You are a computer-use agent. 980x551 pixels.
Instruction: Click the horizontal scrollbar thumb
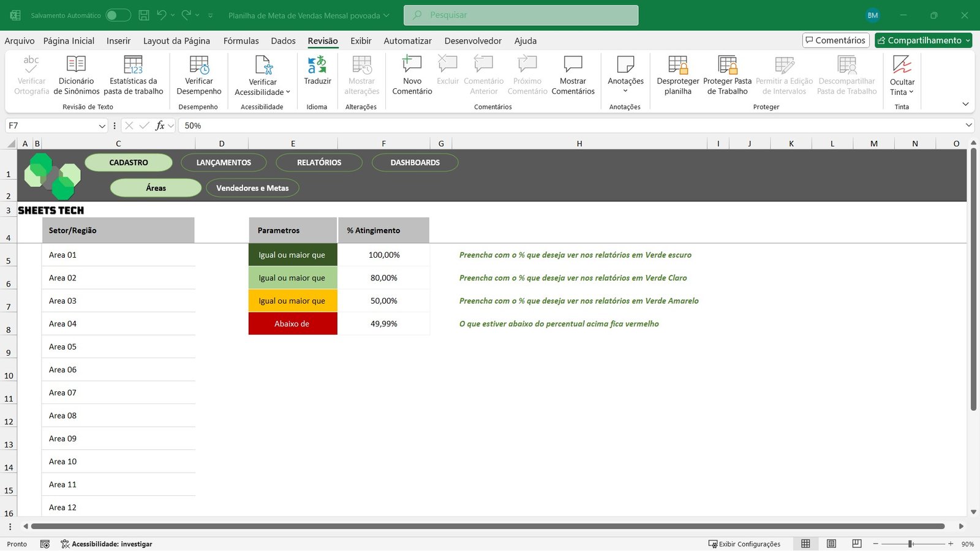pos(488,526)
